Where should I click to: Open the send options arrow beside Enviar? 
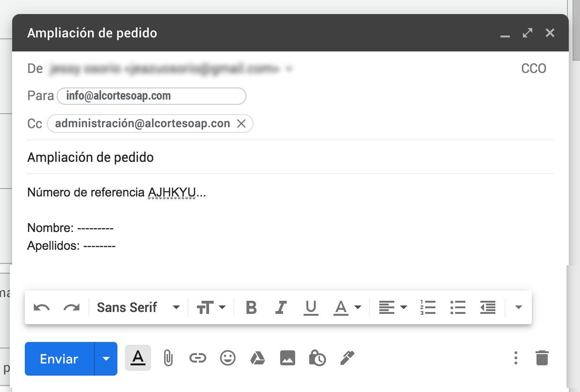coord(106,359)
